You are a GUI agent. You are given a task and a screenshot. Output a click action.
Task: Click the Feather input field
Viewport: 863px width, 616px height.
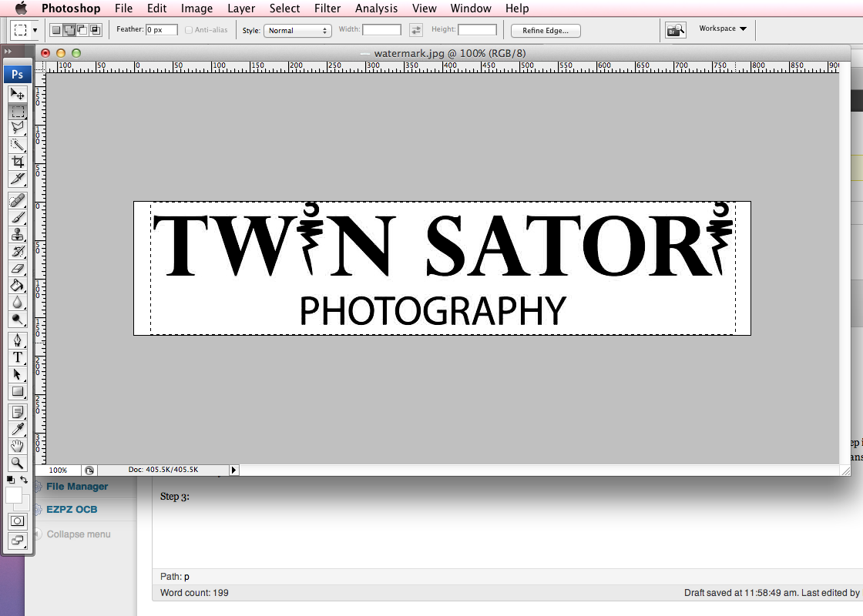coord(161,30)
